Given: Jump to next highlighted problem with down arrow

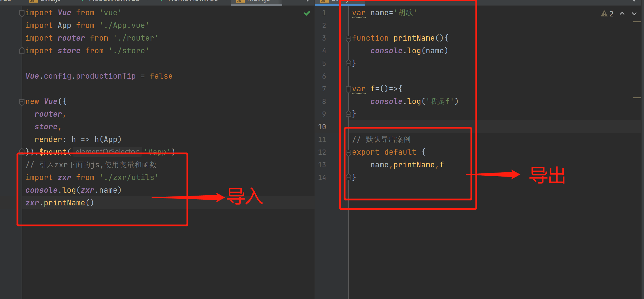Looking at the screenshot, I should pyautogui.click(x=634, y=13).
